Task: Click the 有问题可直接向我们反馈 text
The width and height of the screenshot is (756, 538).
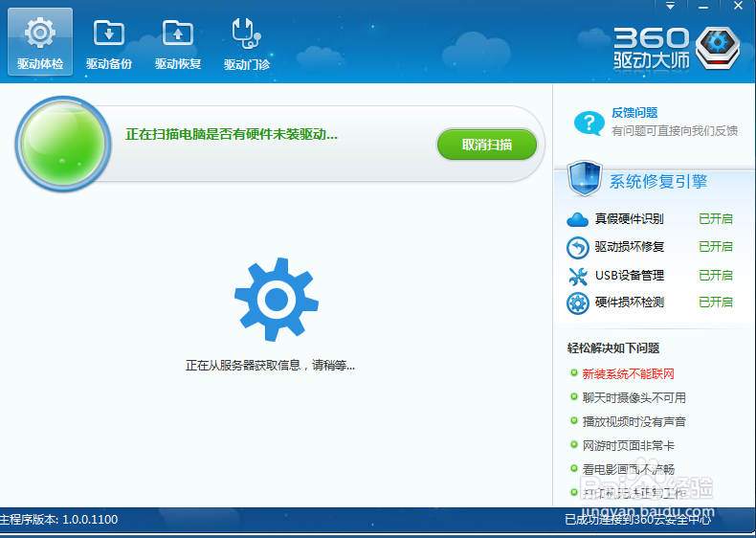Action: tap(675, 131)
